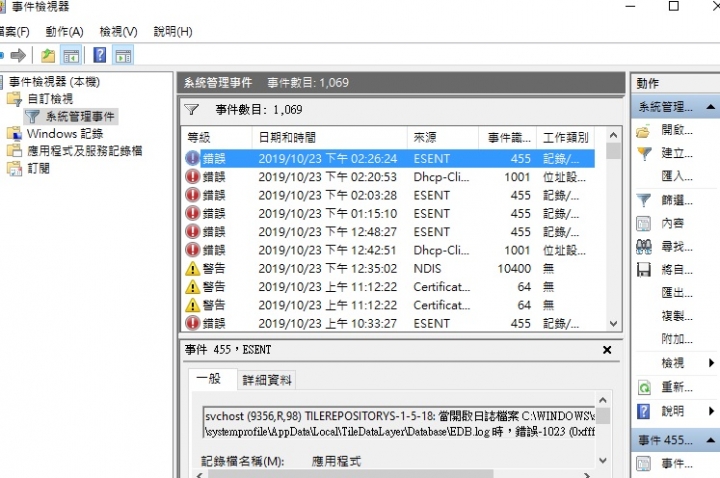Select ESENT error at 上午 10:33:27
720x478 pixels.
point(389,324)
